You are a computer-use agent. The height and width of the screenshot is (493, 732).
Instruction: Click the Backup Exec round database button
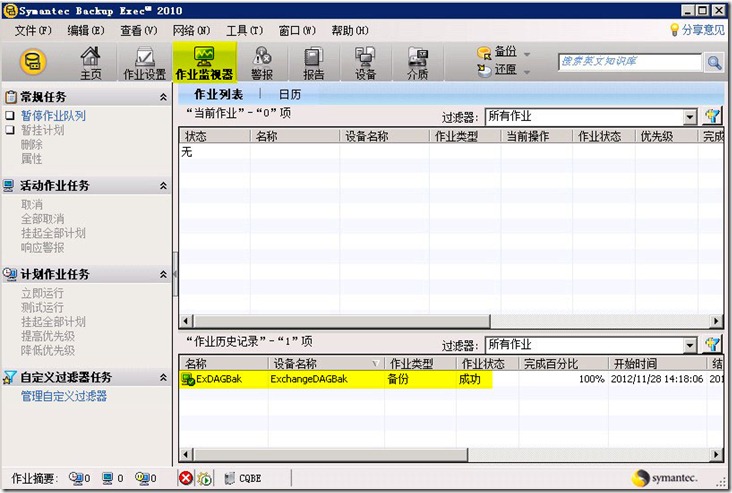(33, 61)
